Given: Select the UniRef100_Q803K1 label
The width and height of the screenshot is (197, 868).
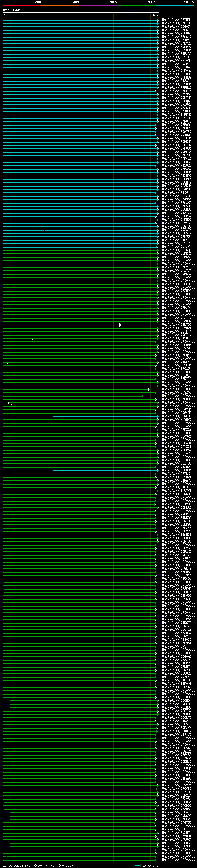Looking at the screenshot, I should click(x=177, y=436).
